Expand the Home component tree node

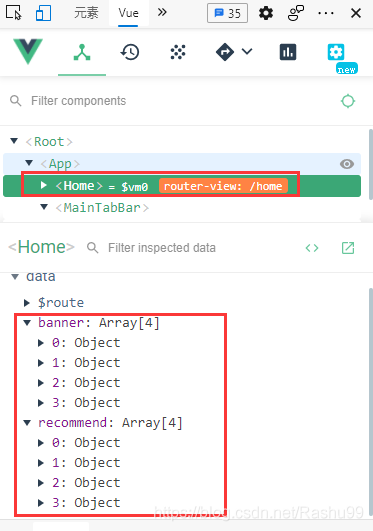(43, 185)
